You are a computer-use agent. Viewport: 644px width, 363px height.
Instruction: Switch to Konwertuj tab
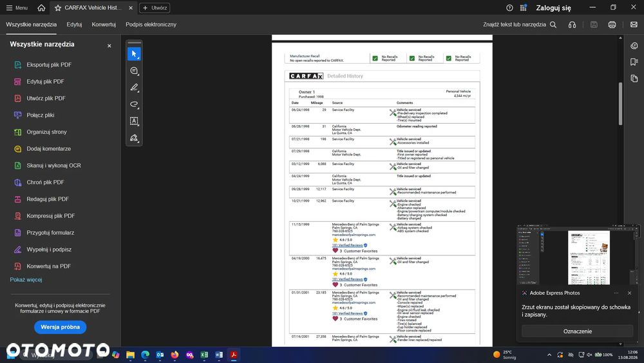(104, 25)
